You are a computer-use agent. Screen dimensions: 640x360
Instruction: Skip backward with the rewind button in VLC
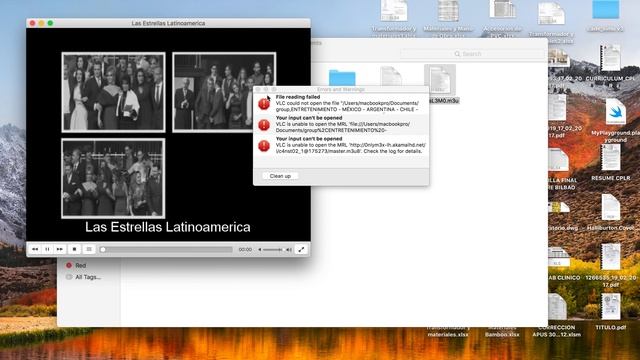point(35,249)
